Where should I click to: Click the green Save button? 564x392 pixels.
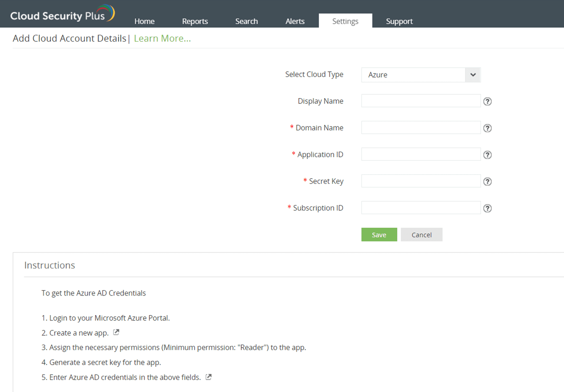379,235
